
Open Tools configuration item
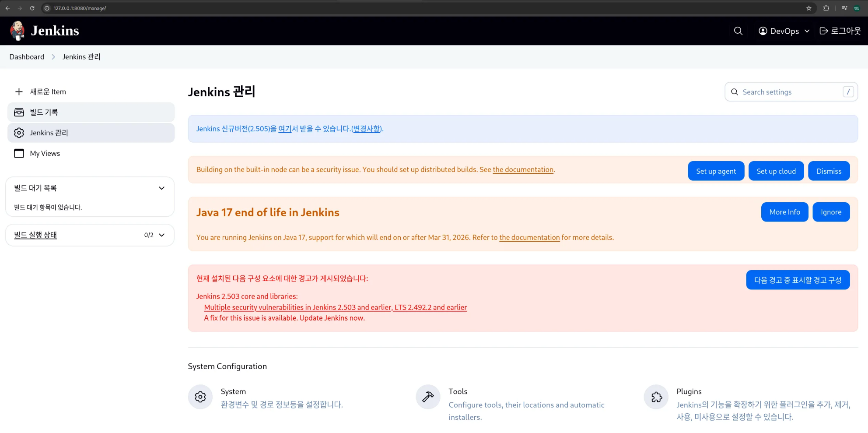(511, 404)
